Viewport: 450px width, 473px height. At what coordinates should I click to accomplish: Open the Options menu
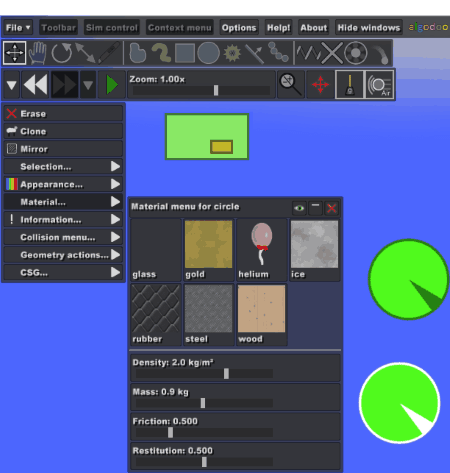[239, 28]
